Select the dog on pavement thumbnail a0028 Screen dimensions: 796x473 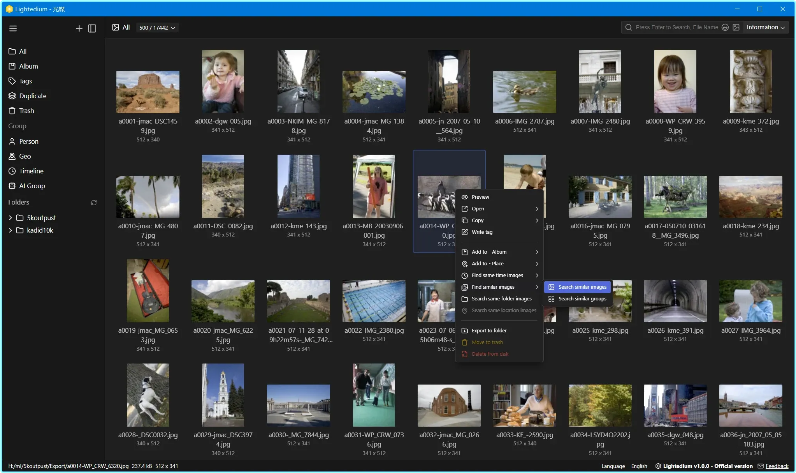148,395
